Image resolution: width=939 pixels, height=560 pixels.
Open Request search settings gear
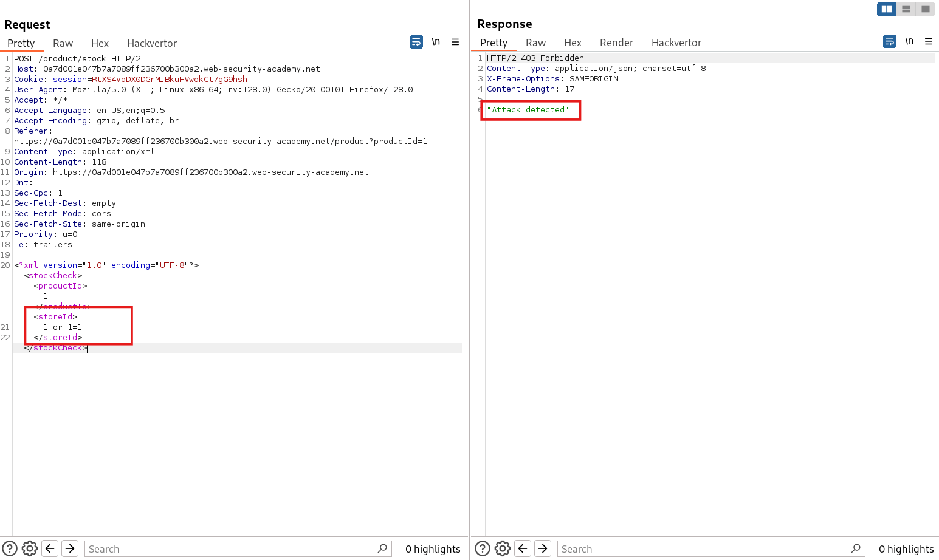tap(30, 548)
